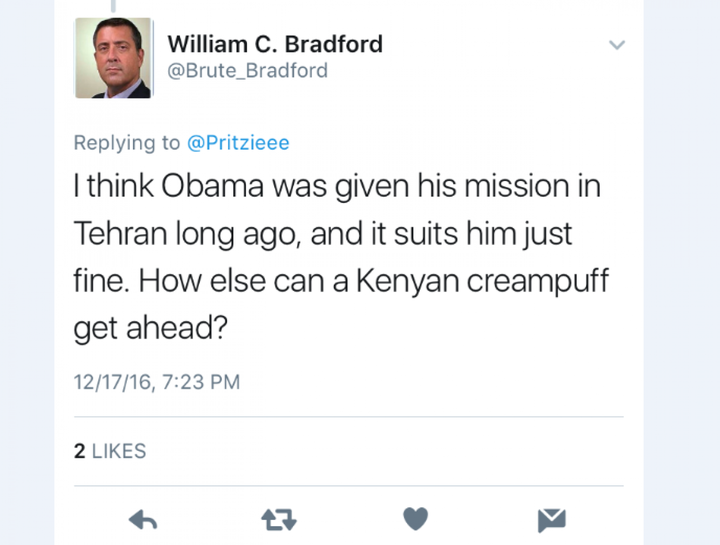Retweet this tweet using the retweet icon
The image size is (720, 545).
click(277, 519)
